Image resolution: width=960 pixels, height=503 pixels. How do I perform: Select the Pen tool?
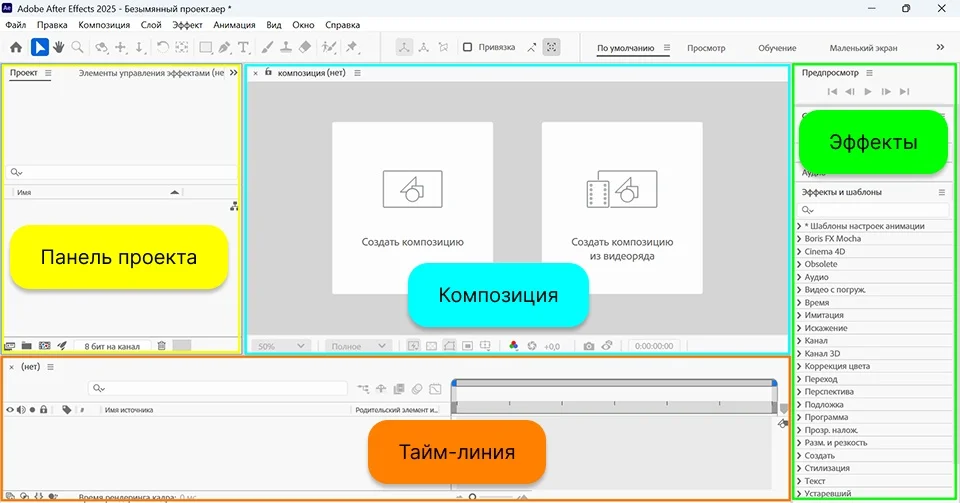pyautogui.click(x=225, y=47)
